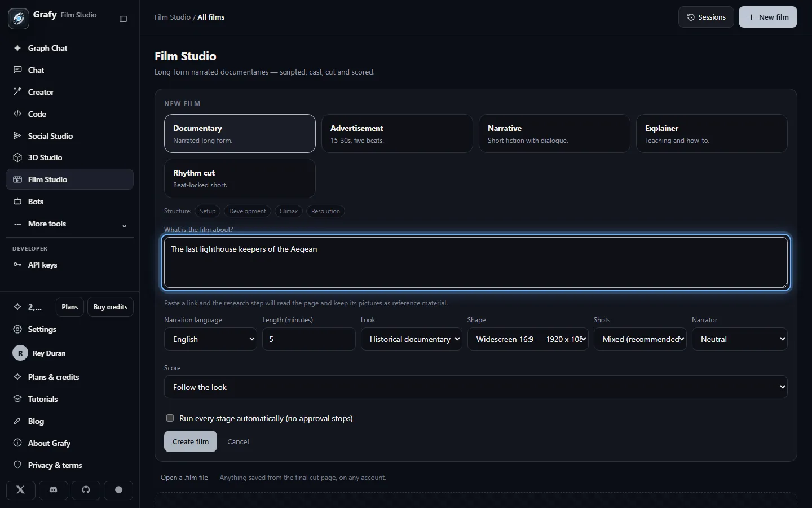Enable Run every stage automatically checkbox
Screen dimensions: 812x508
coord(170,418)
